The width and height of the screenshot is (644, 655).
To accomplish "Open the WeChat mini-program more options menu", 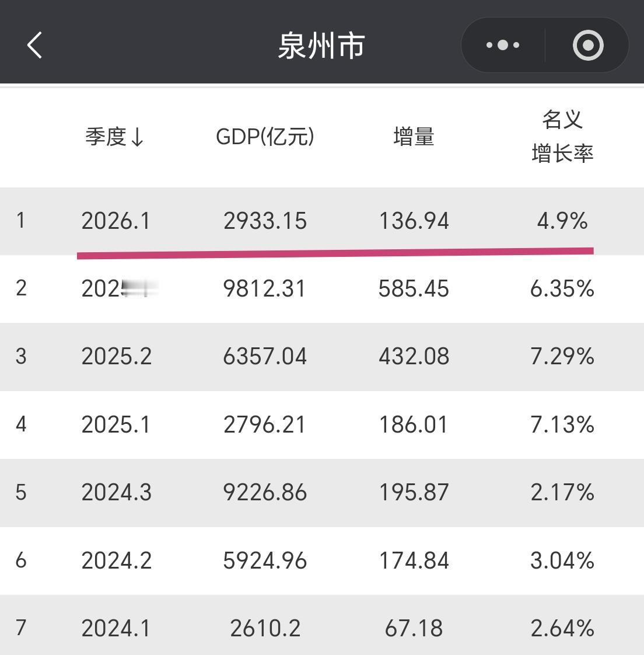I will coord(502,44).
